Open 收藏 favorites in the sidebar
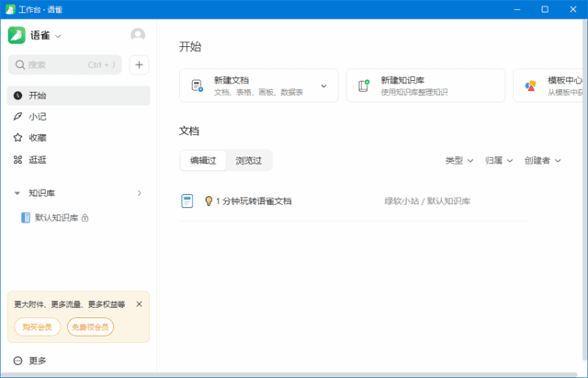The height and width of the screenshot is (378, 588). [78, 138]
